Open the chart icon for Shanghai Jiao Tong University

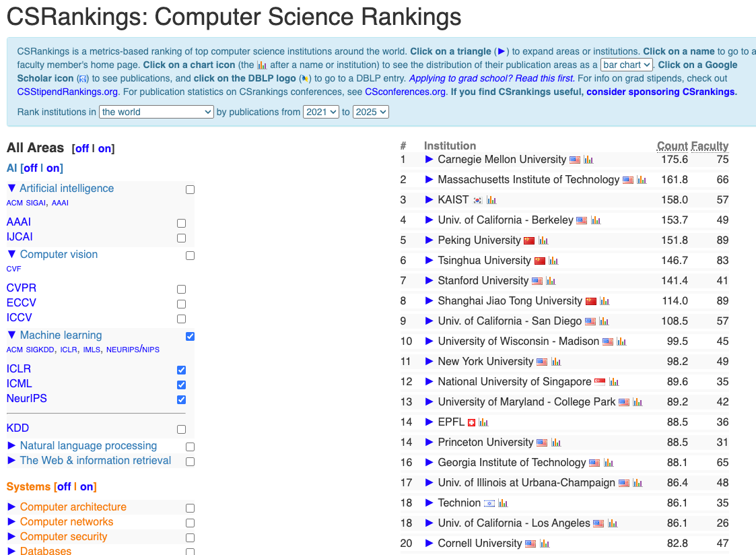pos(605,301)
